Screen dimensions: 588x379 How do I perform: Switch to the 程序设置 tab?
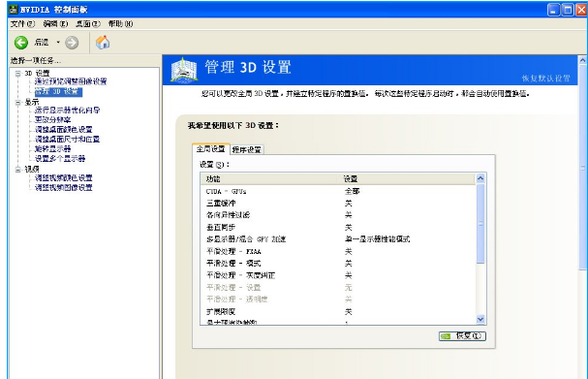tap(246, 149)
